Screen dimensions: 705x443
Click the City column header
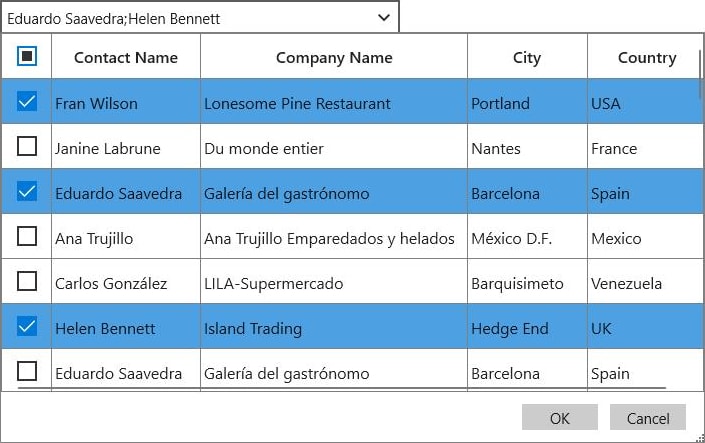pyautogui.click(x=527, y=57)
